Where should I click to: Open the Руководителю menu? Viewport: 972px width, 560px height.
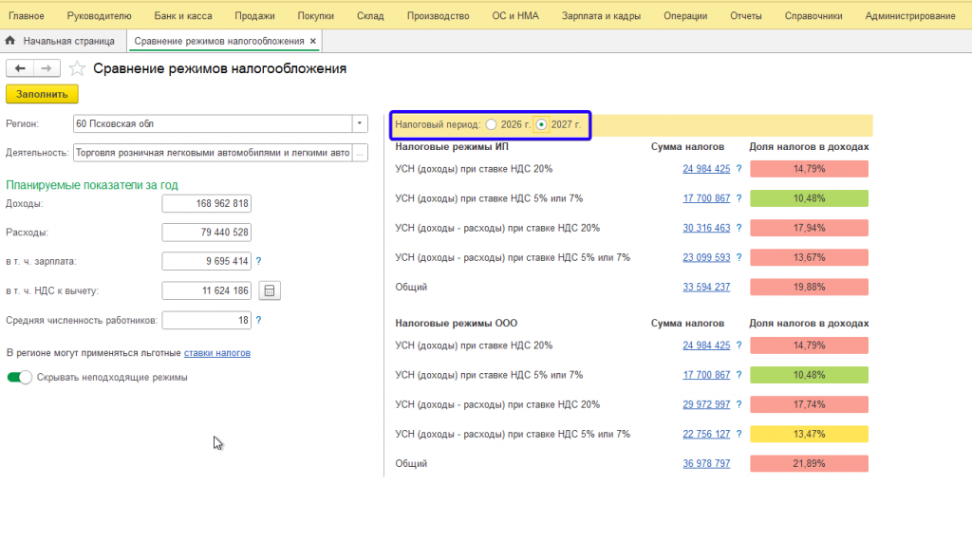[99, 16]
